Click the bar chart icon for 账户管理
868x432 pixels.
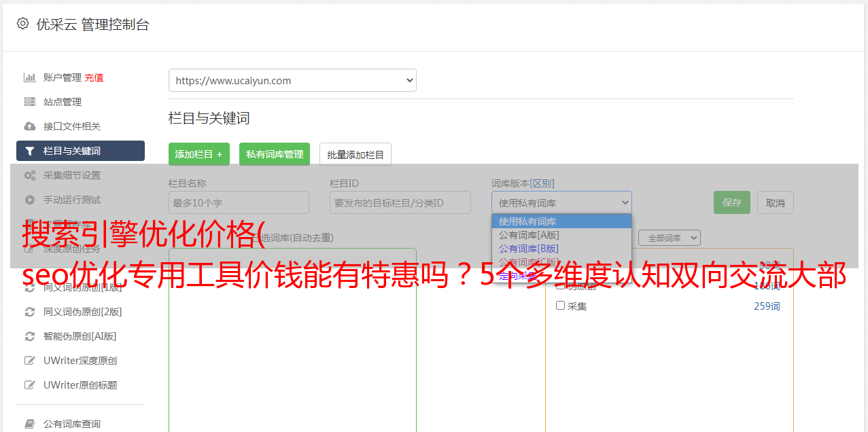pyautogui.click(x=30, y=77)
